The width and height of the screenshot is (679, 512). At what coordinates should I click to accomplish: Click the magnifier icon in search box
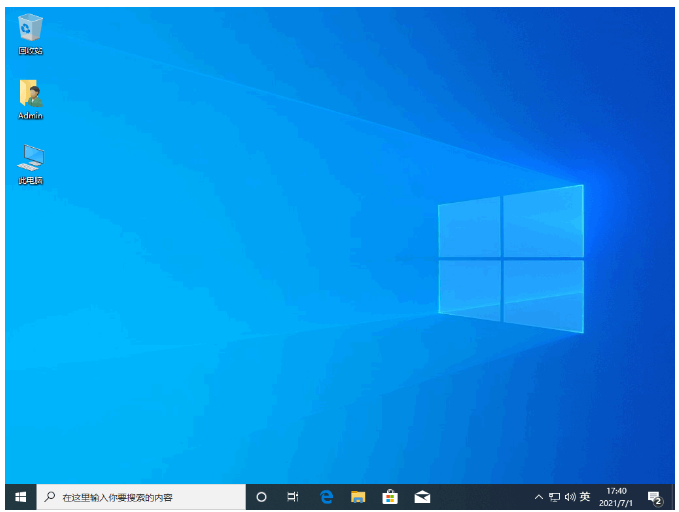point(49,497)
